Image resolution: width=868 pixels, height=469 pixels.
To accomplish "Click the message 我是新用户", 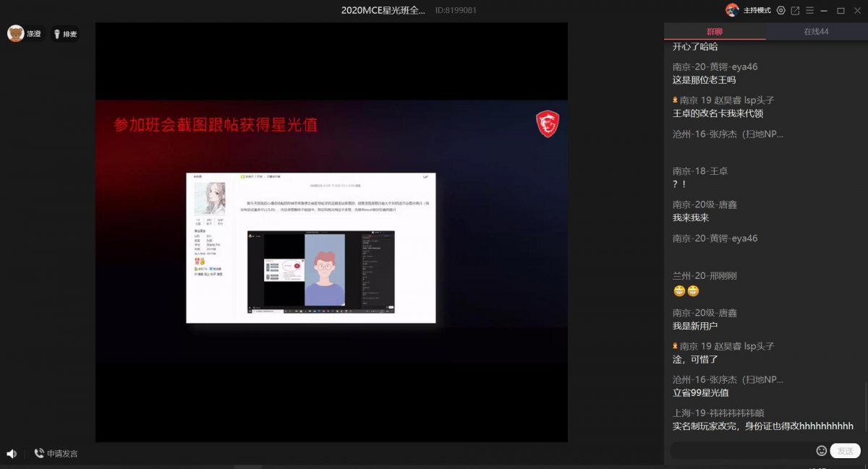I will click(695, 327).
